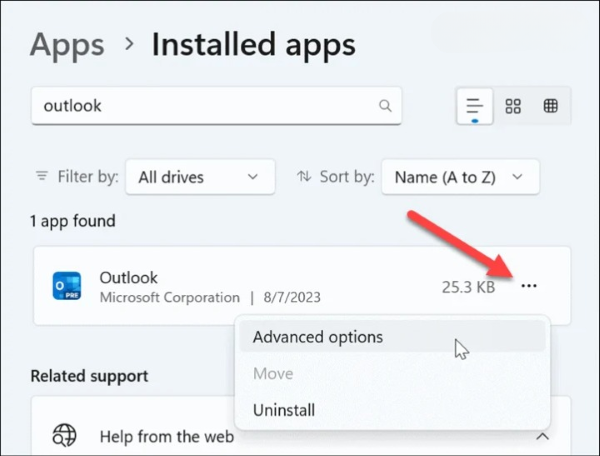Click the Microsoft Corporation publisher text

pos(170,297)
